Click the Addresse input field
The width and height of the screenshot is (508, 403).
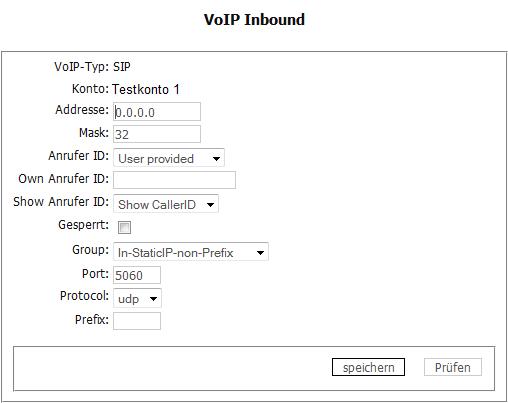(x=157, y=112)
